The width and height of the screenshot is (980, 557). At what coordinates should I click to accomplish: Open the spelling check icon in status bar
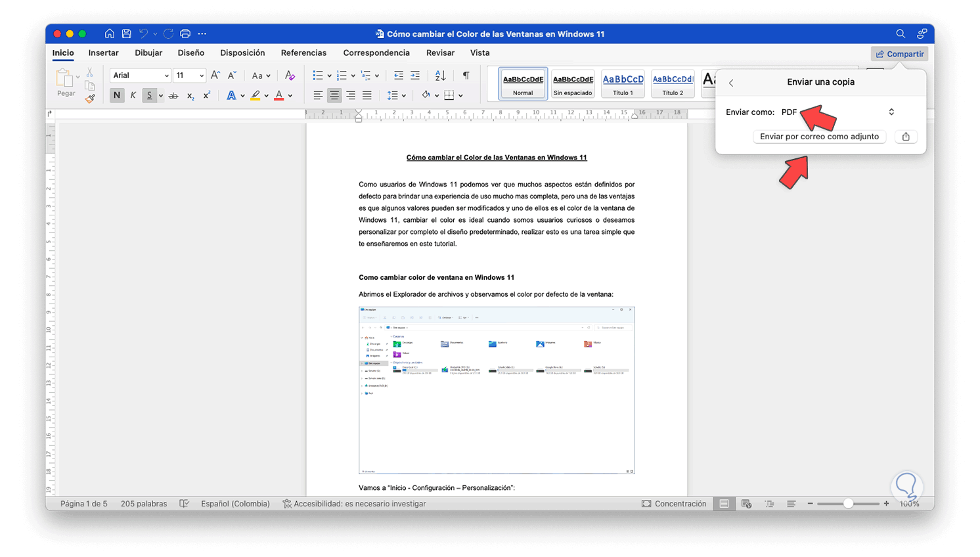click(185, 504)
